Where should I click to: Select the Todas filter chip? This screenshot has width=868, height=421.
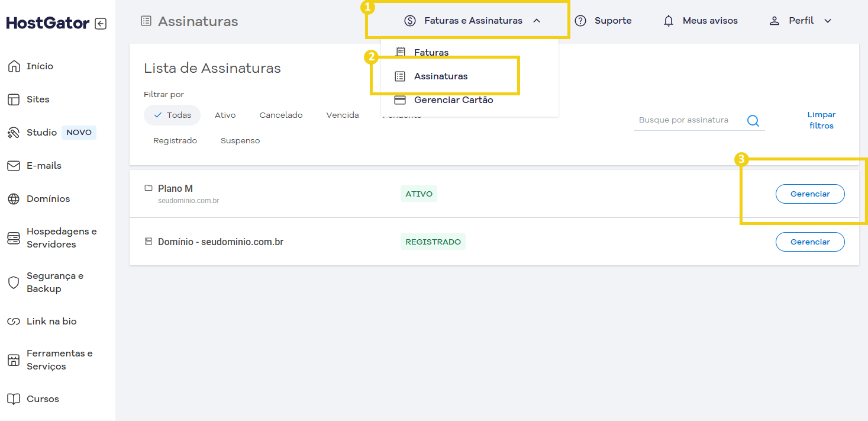click(x=172, y=115)
